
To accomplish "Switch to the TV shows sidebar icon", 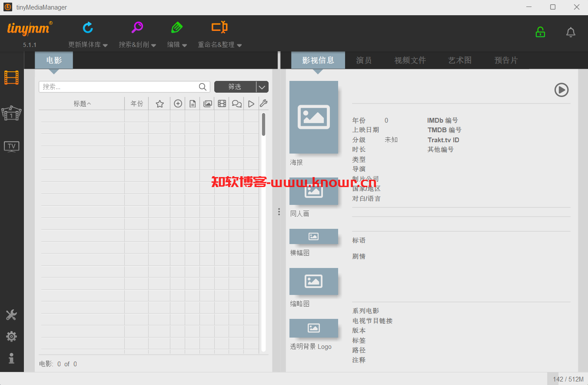I will pyautogui.click(x=11, y=146).
